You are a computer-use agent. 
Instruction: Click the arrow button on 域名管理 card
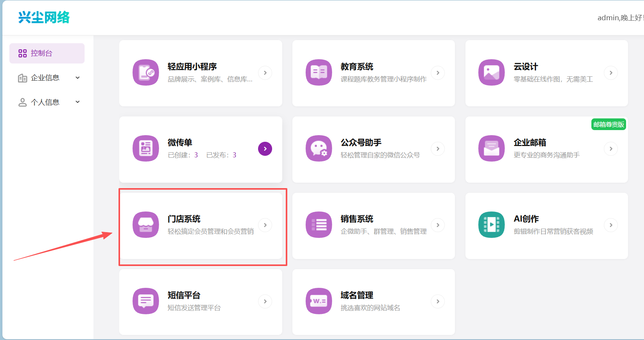point(438,301)
